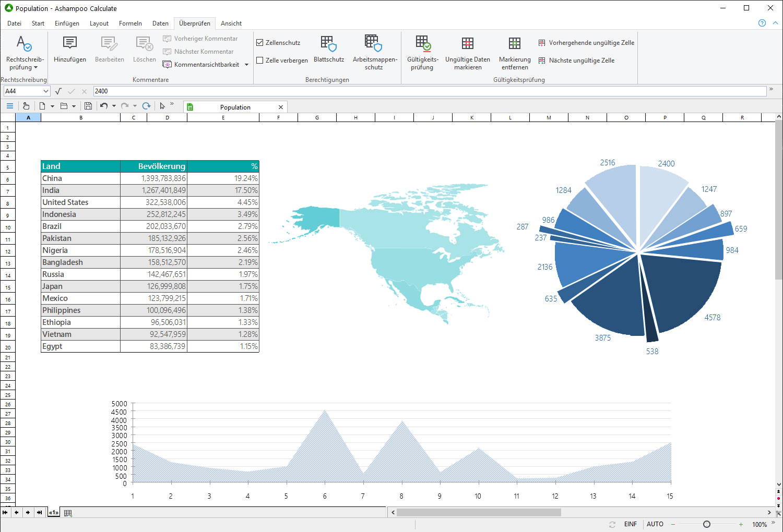Image resolution: width=783 pixels, height=532 pixels.
Task: Open Arbeitsmappenschutz workbook protection
Action: [374, 44]
